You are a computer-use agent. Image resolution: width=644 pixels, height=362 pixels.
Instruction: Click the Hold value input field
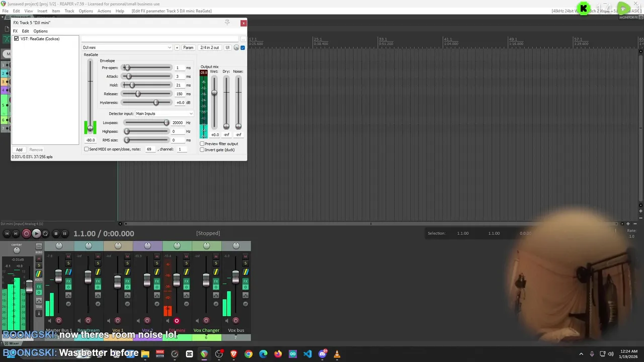click(179, 85)
